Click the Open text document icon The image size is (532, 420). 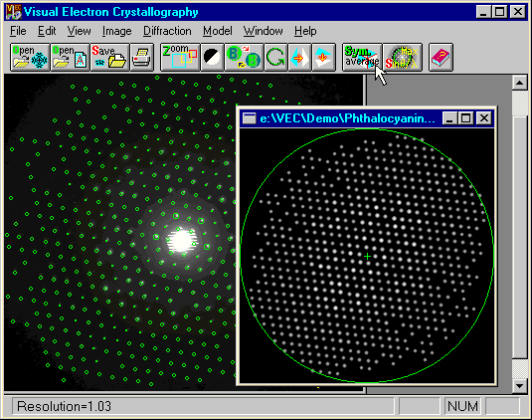71,57
